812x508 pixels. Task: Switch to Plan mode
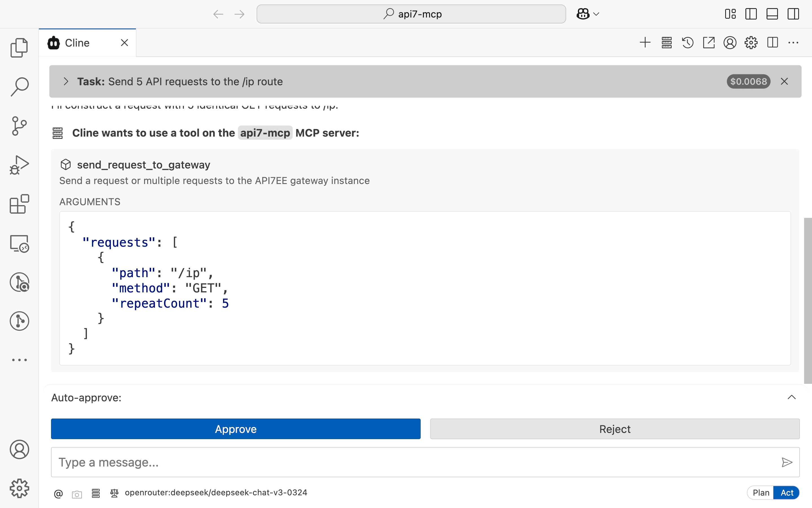click(761, 492)
